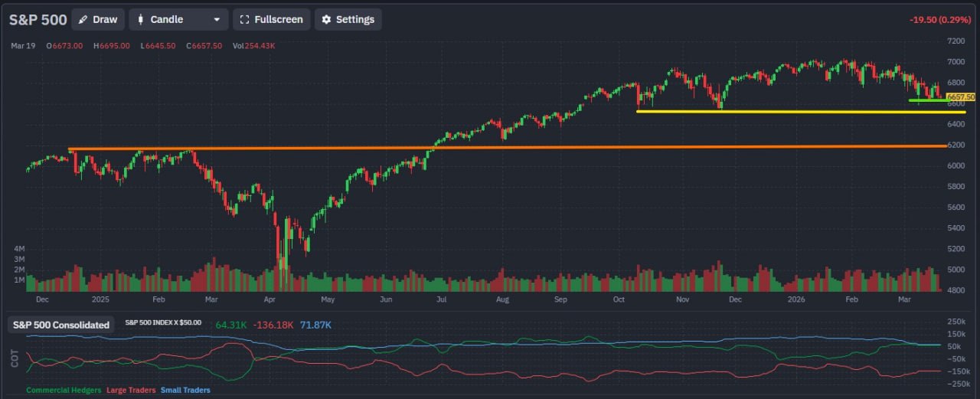Toggle Commercial Hedgers legend series
Screen dimensions: 980x399
64,390
